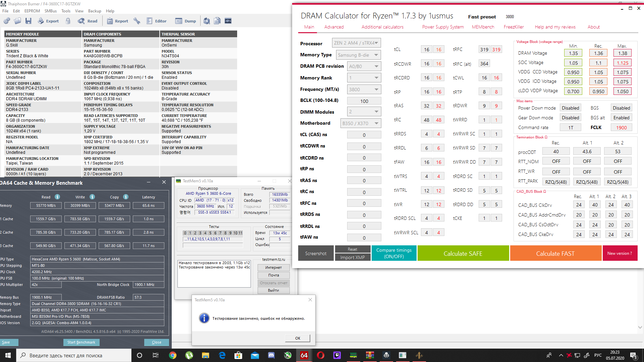The width and height of the screenshot is (644, 362).
Task: Click Start Benchmark in AIDA64
Action: pyautogui.click(x=81, y=342)
